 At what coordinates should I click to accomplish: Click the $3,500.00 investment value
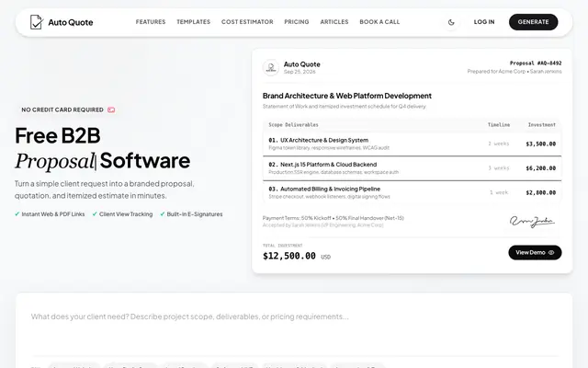point(541,144)
